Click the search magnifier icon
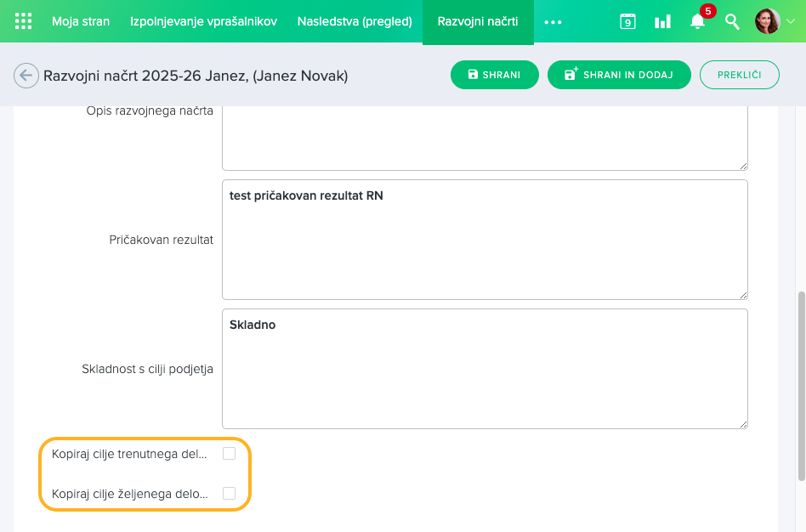This screenshot has height=532, width=806. coord(732,21)
